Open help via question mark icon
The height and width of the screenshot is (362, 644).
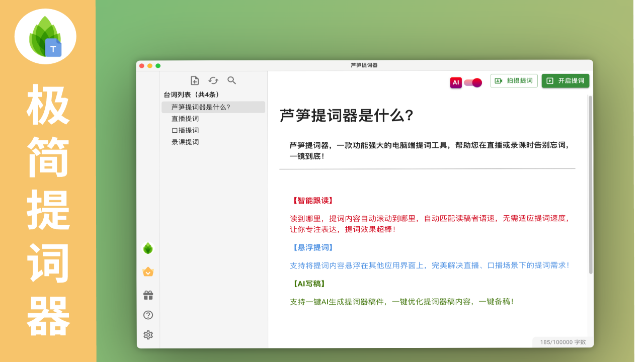point(148,315)
